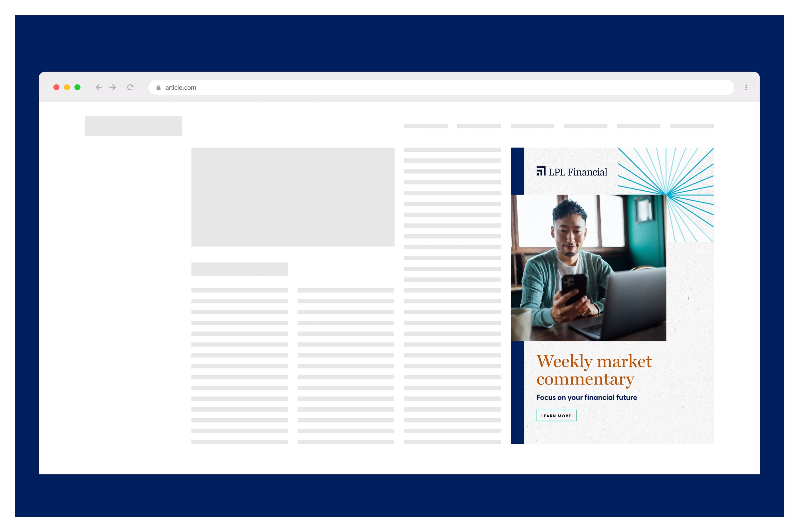Click the photo of man holding phone

pyautogui.click(x=588, y=268)
